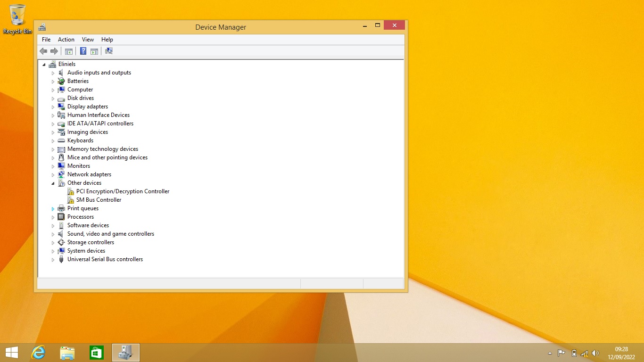
Task: Open the blue Help question-mark toolbar icon
Action: click(83, 51)
